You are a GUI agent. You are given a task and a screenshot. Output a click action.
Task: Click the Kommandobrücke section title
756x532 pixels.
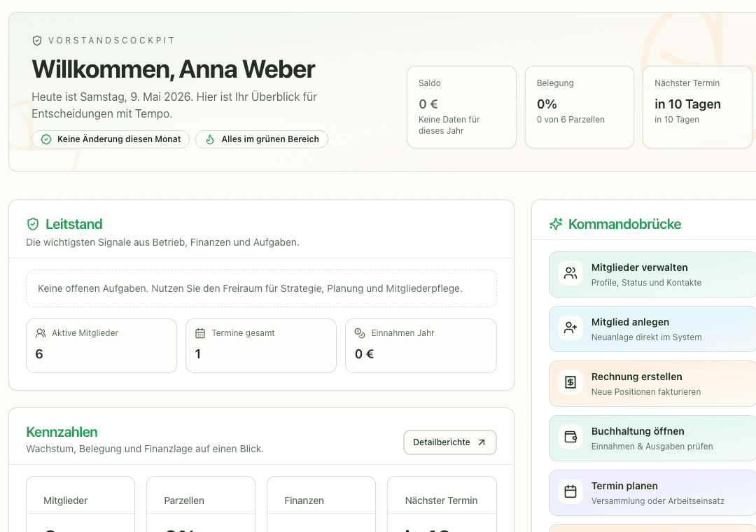(624, 224)
